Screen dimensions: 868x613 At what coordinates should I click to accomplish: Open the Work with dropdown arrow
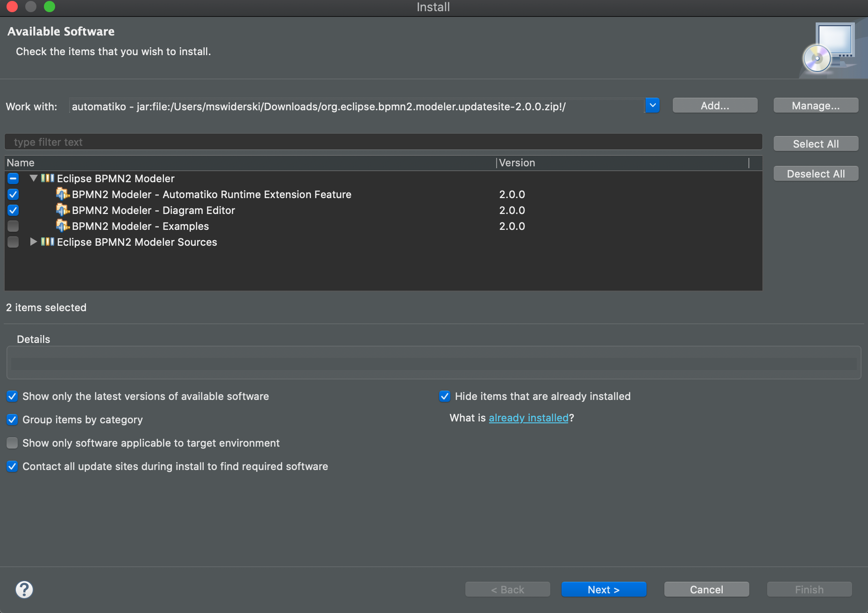pyautogui.click(x=652, y=106)
